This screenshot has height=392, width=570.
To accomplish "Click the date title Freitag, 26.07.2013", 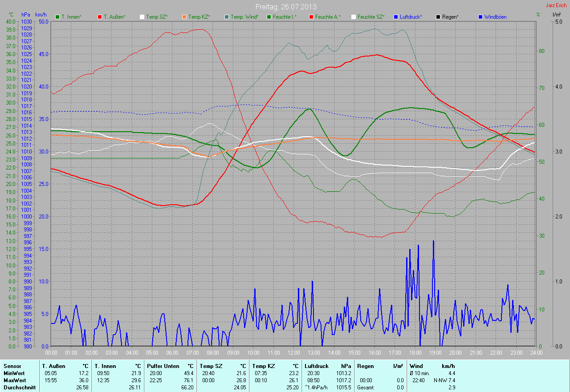I will [x=285, y=7].
